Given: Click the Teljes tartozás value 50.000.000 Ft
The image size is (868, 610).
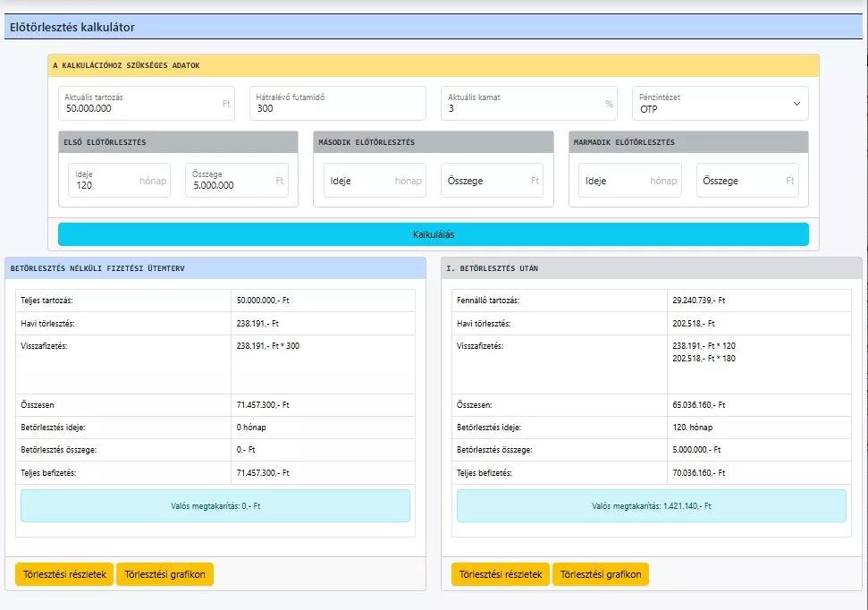Looking at the screenshot, I should (x=263, y=301).
